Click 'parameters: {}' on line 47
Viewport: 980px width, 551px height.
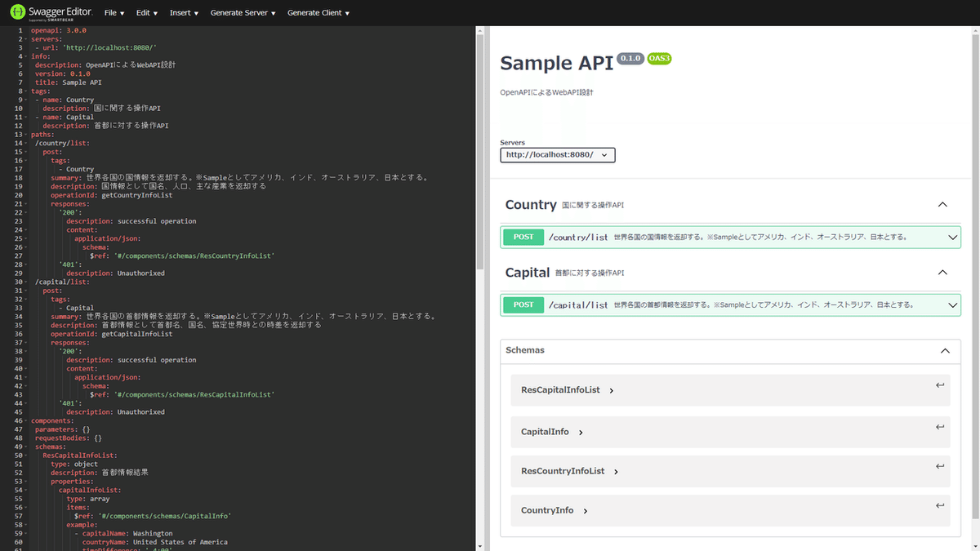pos(63,429)
